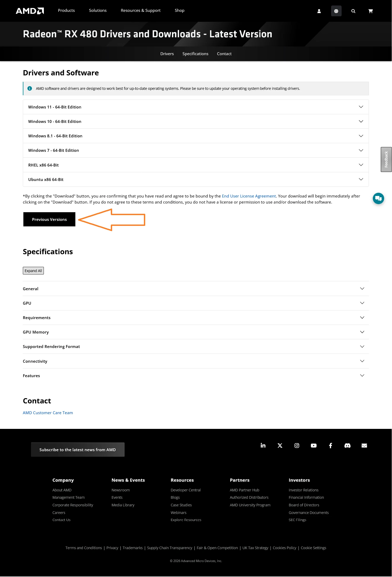Open the search magnifier icon
392x577 pixels.
pos(353,11)
